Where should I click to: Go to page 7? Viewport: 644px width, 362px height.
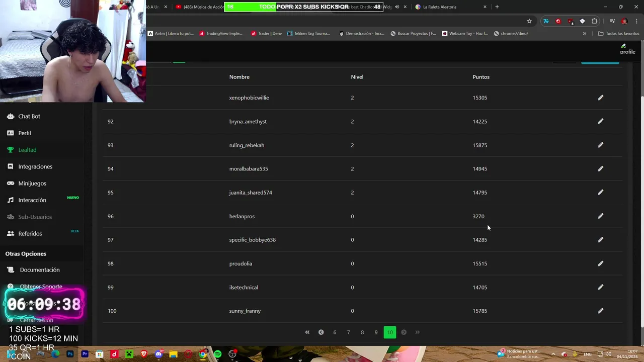[x=348, y=332]
